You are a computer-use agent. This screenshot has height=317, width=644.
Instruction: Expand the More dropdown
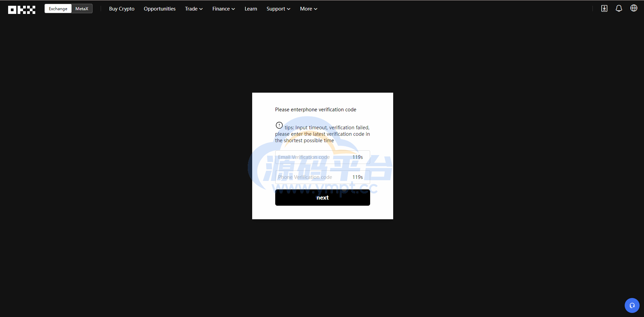pos(308,9)
